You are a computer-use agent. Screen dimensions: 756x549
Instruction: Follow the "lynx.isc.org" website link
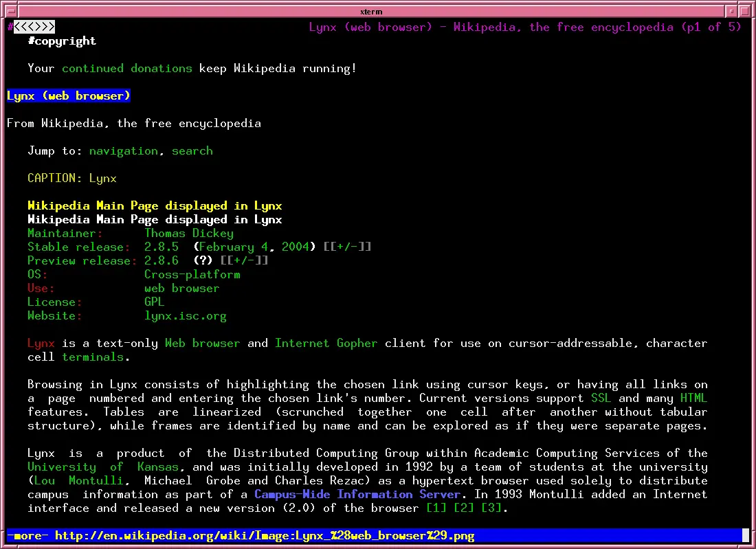pyautogui.click(x=186, y=315)
